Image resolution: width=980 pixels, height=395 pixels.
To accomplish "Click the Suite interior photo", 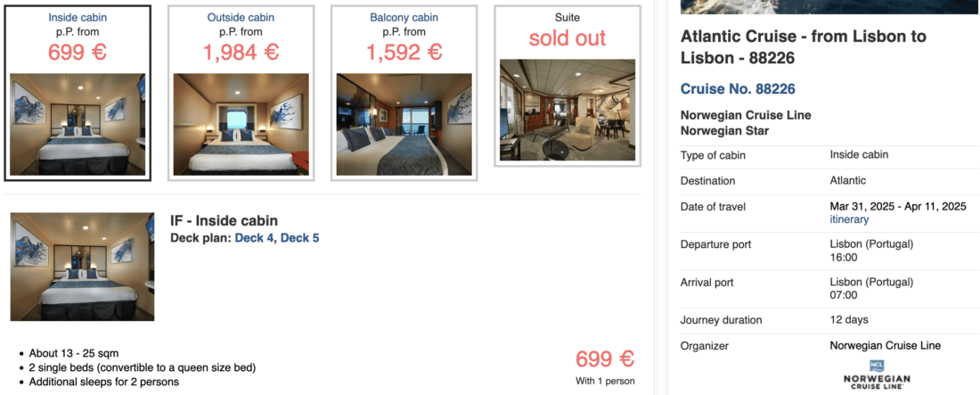I will 567,110.
